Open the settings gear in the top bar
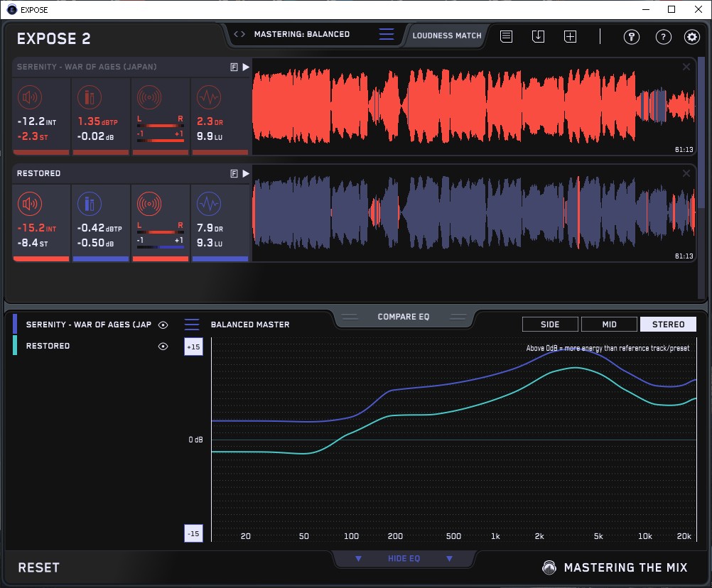This screenshot has height=588, width=712. (691, 37)
